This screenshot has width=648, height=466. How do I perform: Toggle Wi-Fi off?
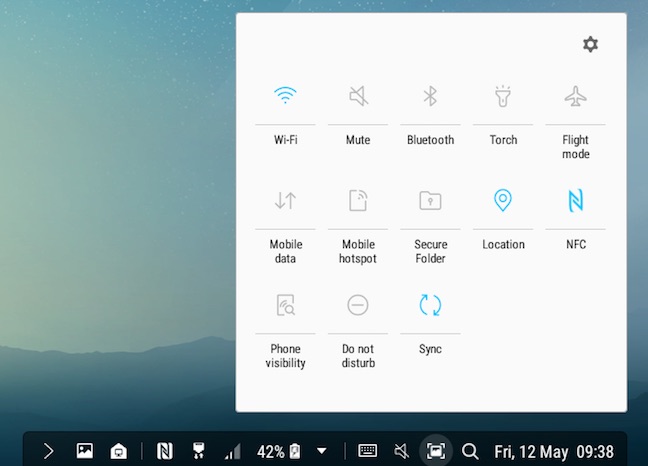[x=285, y=95]
